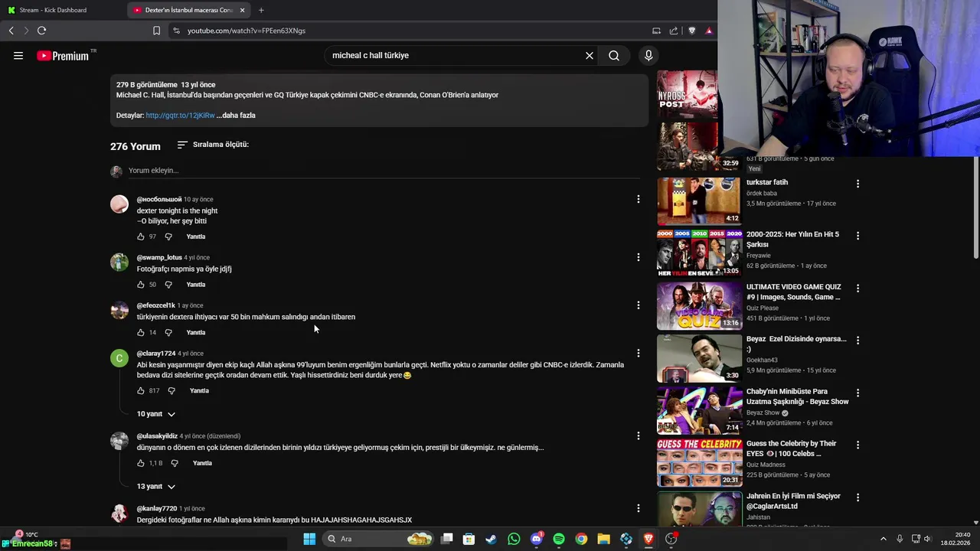
Task: Dislike the comment by @swamp_lotus
Action: (x=168, y=285)
